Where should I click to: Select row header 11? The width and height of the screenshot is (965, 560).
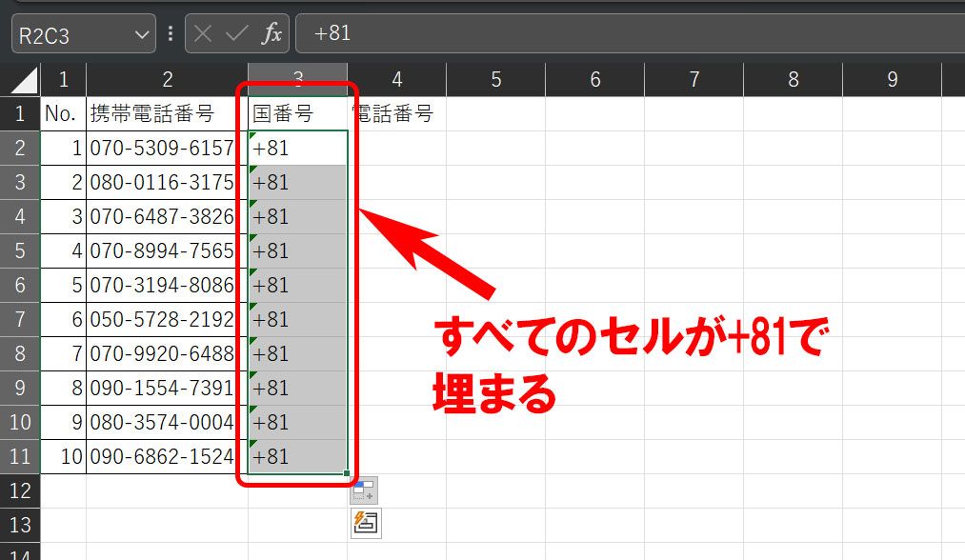click(20, 456)
